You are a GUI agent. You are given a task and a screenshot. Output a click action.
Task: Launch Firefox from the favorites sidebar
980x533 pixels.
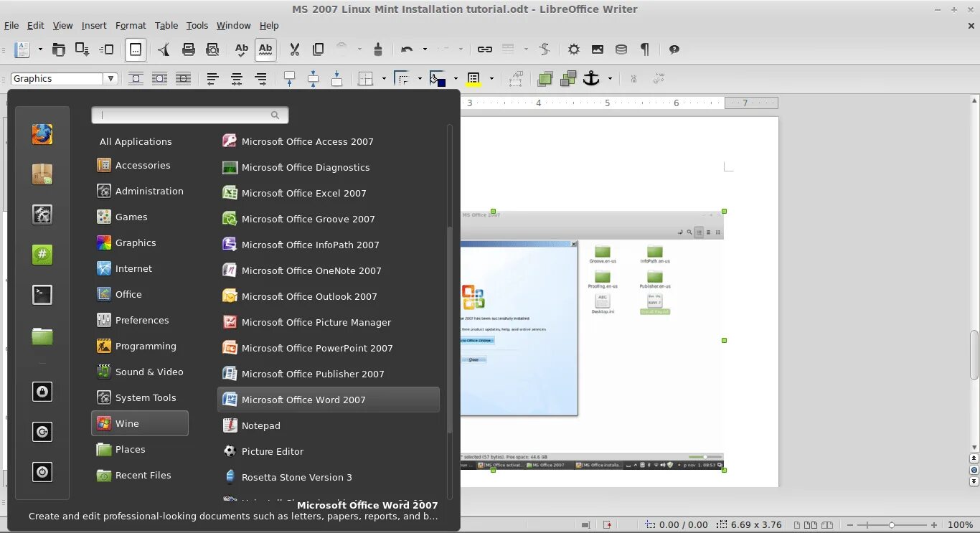(42, 134)
